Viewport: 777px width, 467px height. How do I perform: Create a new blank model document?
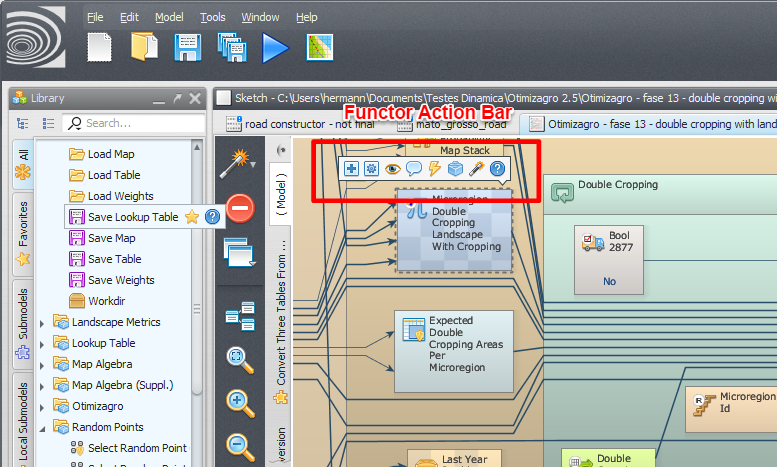pos(100,47)
